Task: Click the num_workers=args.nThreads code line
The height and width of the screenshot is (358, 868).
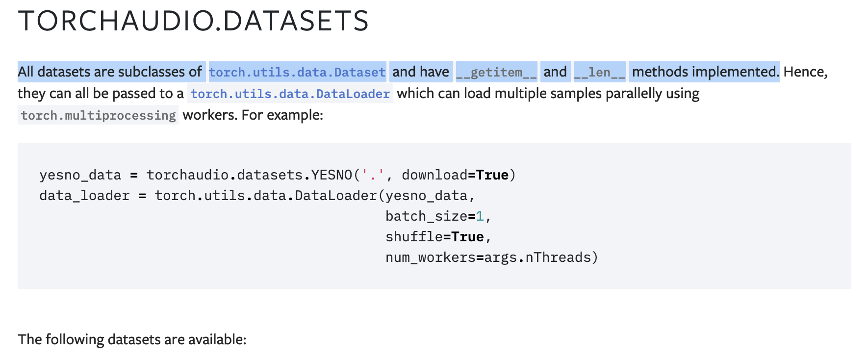Action: 492,257
